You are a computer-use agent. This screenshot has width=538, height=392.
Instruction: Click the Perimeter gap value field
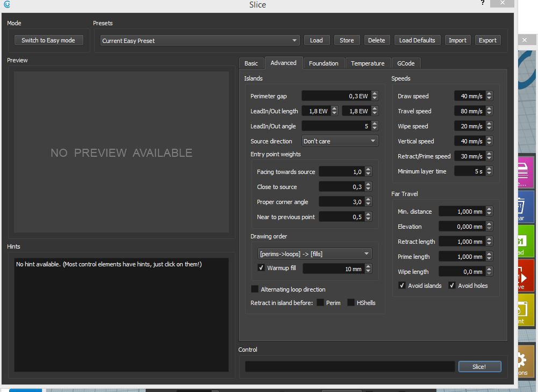click(x=335, y=96)
